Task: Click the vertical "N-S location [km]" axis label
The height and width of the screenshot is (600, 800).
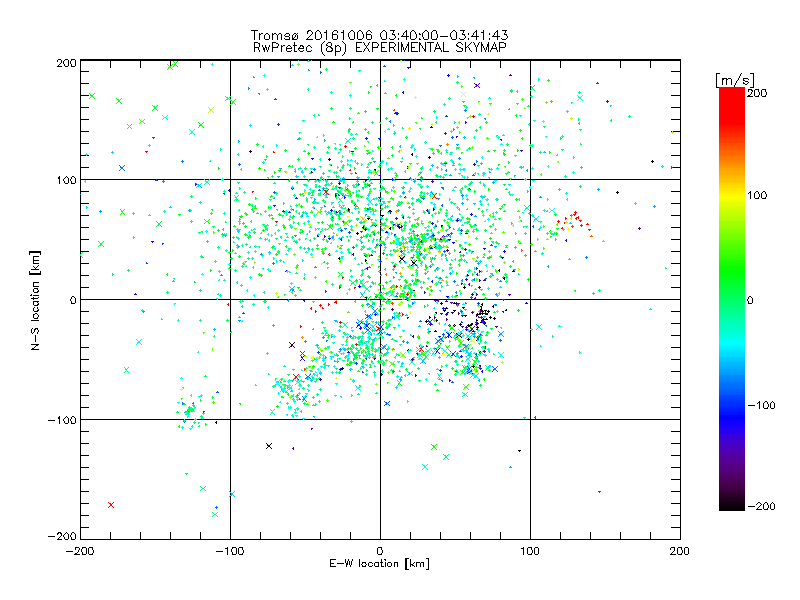Action: (35, 300)
